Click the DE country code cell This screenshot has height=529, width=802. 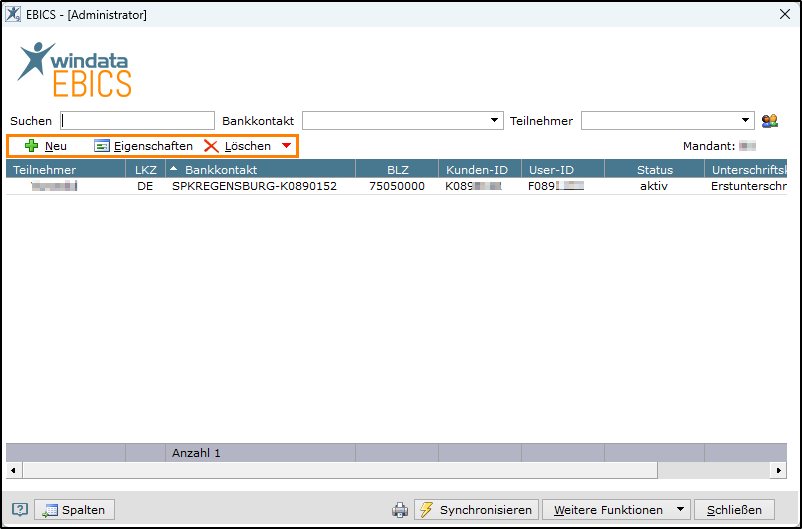coord(145,186)
